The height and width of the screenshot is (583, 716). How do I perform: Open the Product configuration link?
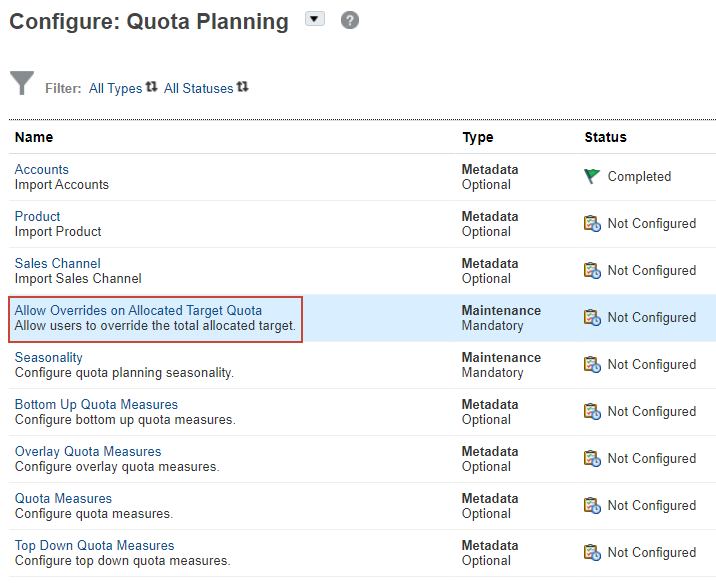point(37,216)
